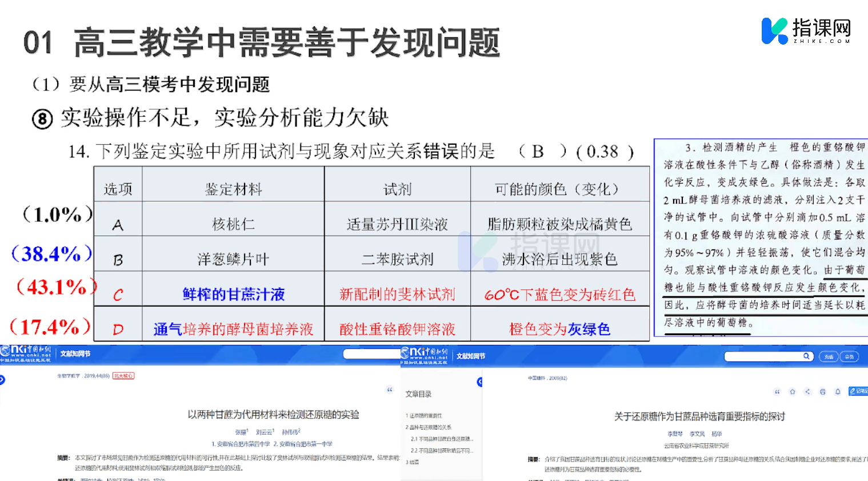Expand the left sidebar with the blue arrow
The width and height of the screenshot is (868, 481).
pos(2,380)
